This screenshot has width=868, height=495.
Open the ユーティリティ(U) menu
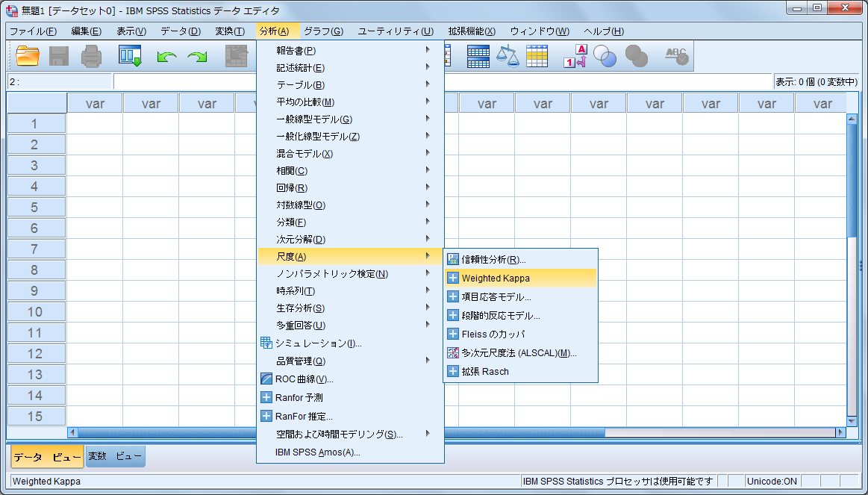click(396, 31)
